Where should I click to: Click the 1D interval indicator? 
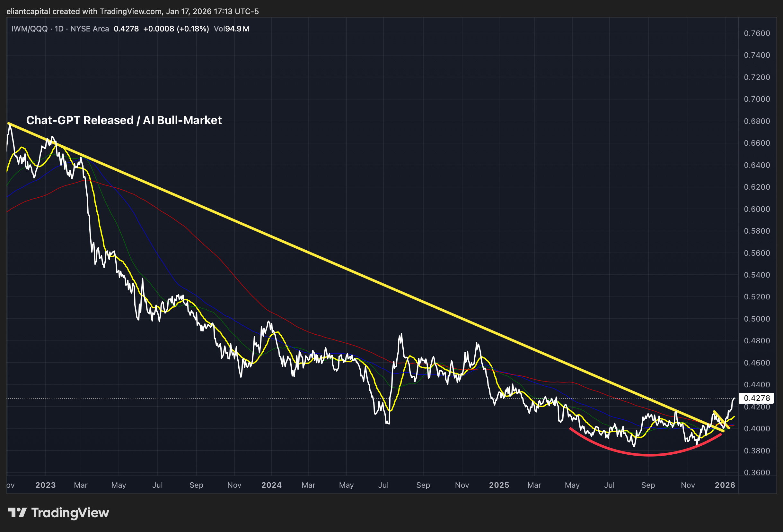(x=59, y=29)
